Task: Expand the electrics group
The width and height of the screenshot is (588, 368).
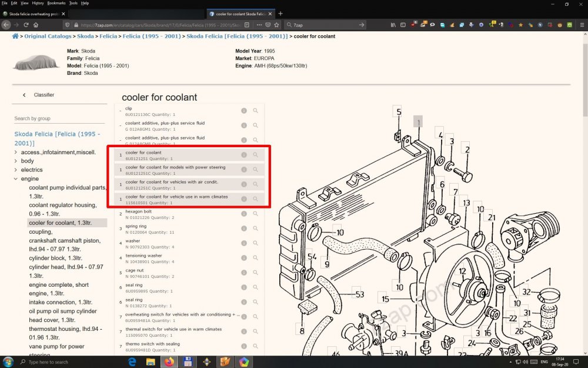Action: click(x=15, y=170)
